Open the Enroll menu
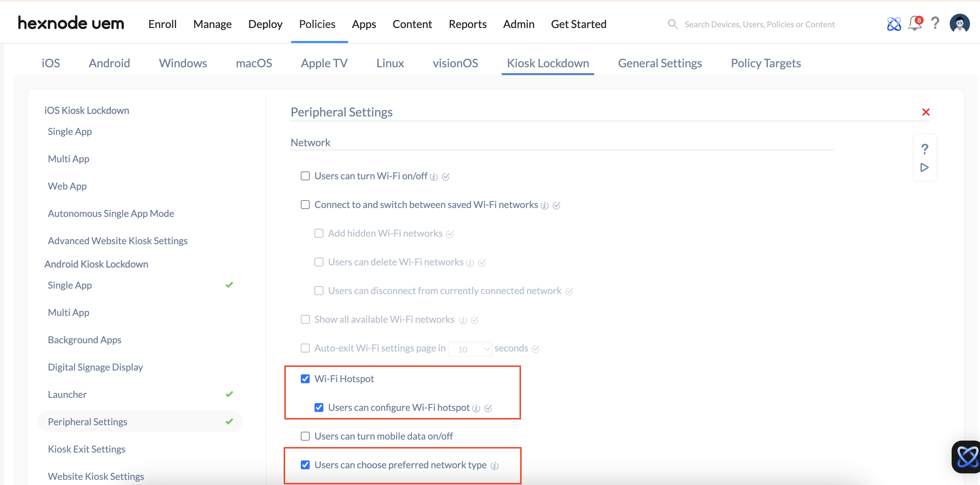The height and width of the screenshot is (485, 980). 162,24
